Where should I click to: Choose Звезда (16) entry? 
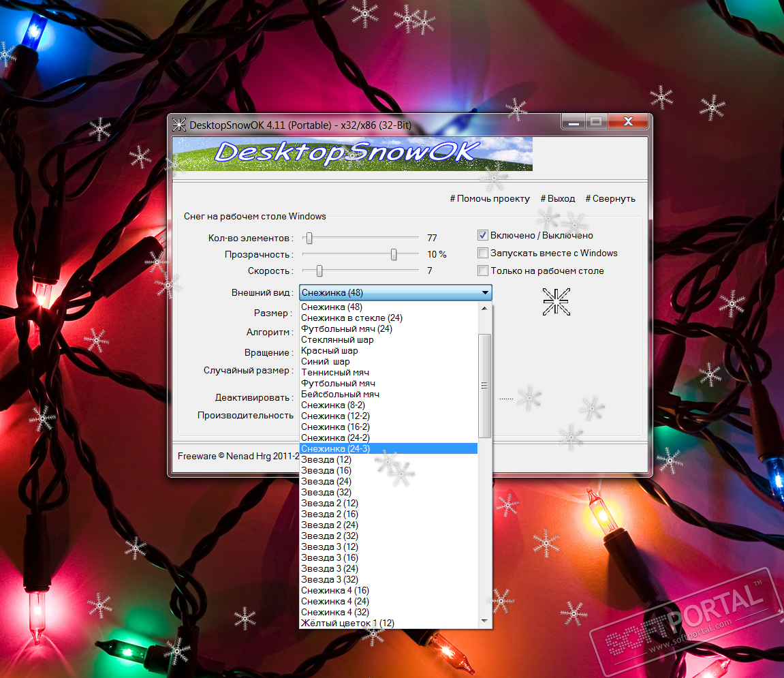click(388, 470)
